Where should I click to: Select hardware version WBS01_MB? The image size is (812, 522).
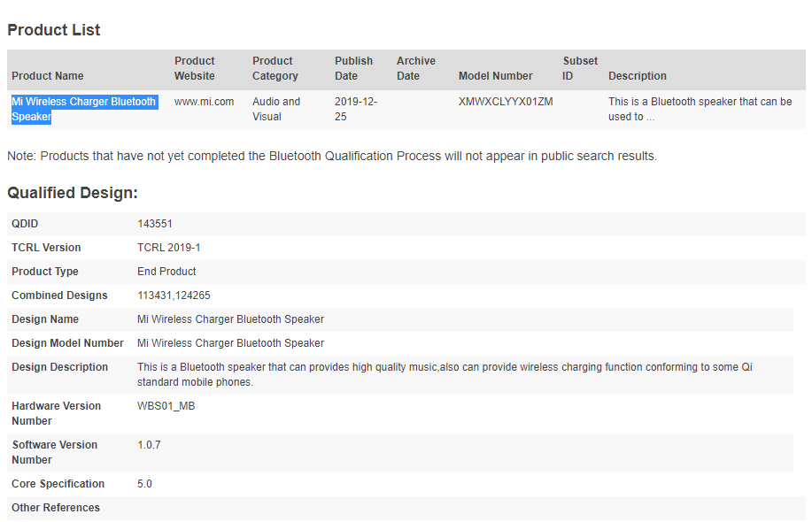(166, 406)
